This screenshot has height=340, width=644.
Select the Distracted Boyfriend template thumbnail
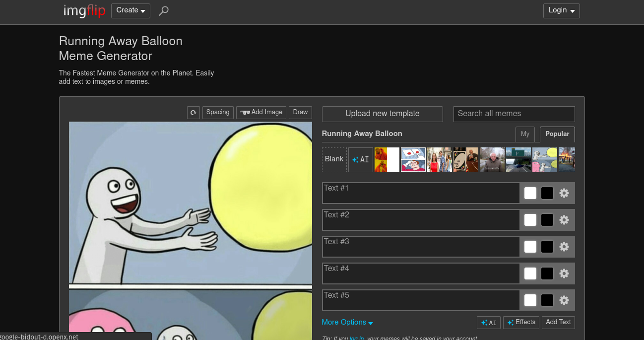[440, 159]
